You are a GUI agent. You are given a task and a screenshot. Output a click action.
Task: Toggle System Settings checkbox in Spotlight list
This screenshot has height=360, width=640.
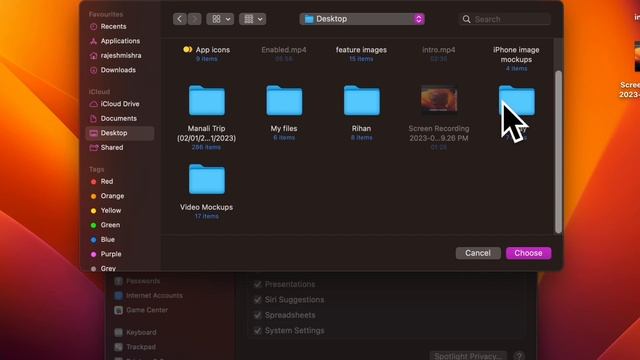257,331
